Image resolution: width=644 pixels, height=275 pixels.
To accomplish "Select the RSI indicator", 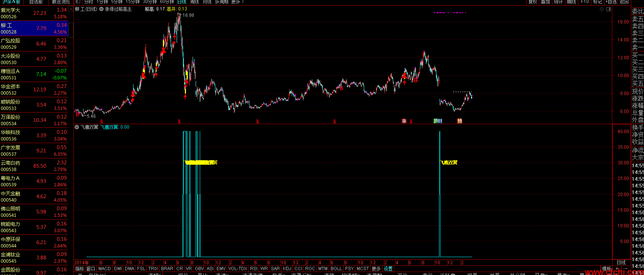I will [x=254, y=269].
